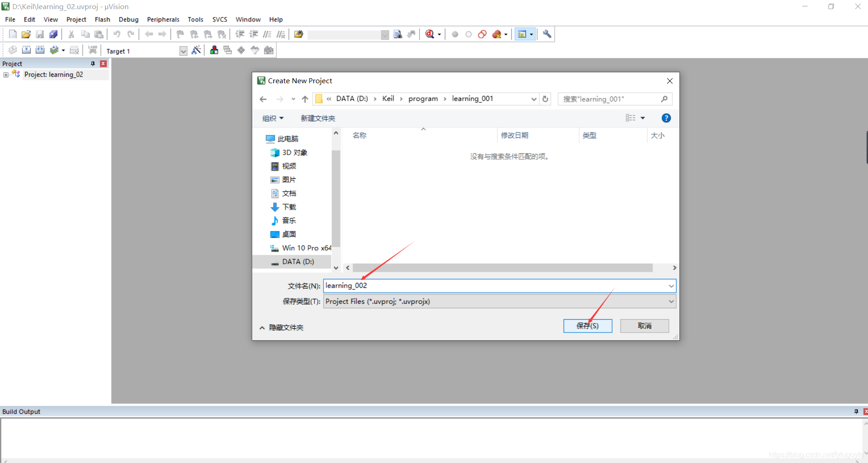This screenshot has height=463, width=868.
Task: Click 新建文件夹 new folder button
Action: tap(318, 118)
